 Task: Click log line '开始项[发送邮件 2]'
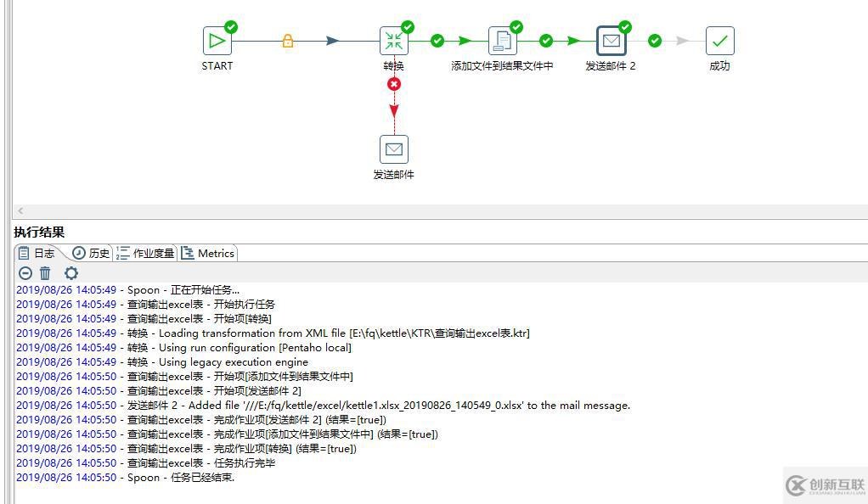point(159,390)
